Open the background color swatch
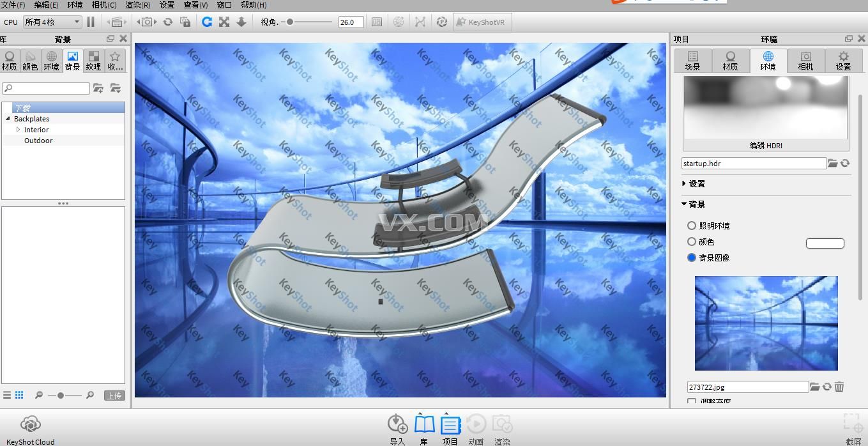 825,243
